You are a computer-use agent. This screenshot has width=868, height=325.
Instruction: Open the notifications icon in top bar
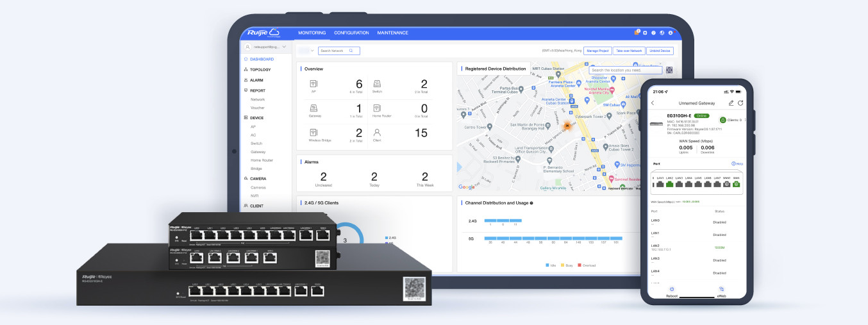click(x=637, y=33)
